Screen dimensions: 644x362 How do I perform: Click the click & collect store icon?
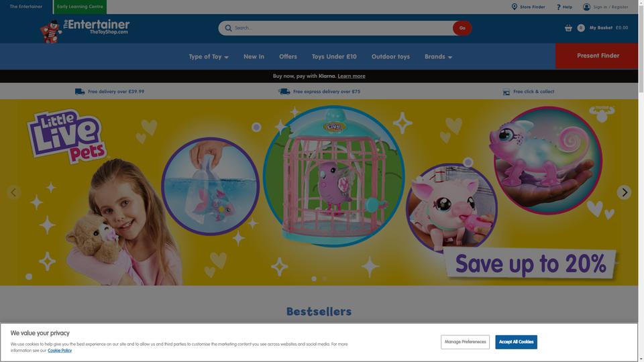coord(506,92)
